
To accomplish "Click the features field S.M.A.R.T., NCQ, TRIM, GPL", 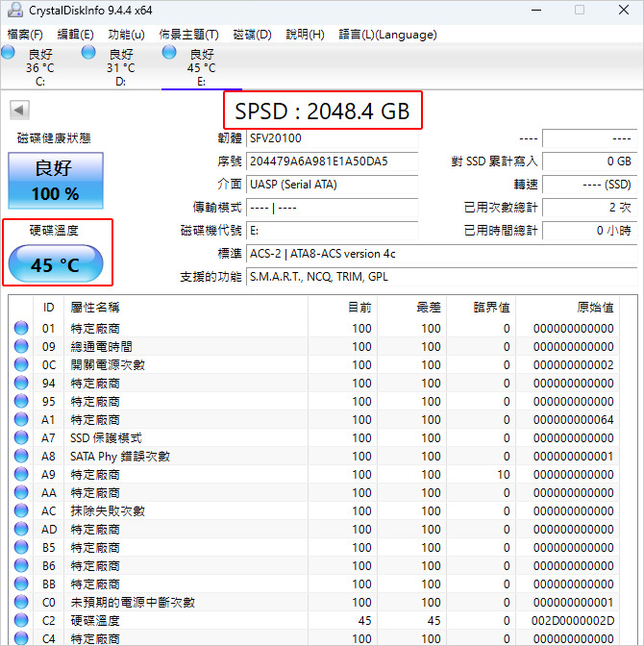I will pos(442,277).
